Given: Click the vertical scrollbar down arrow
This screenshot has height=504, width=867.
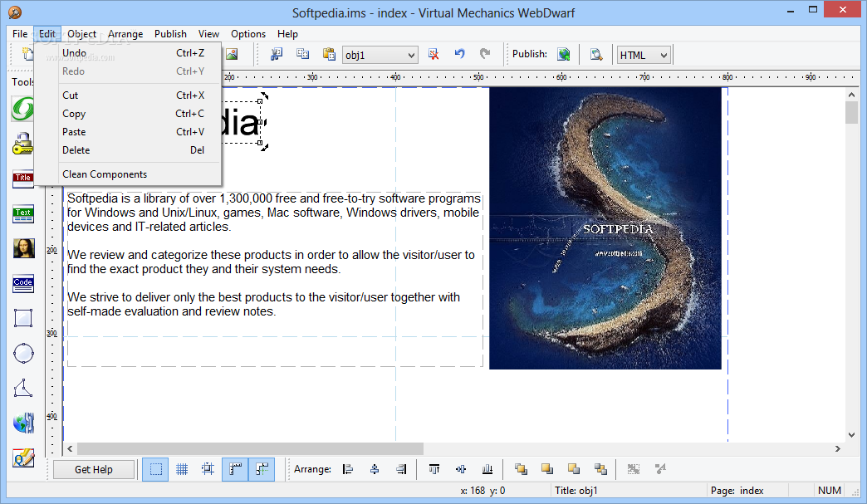Looking at the screenshot, I should point(851,435).
